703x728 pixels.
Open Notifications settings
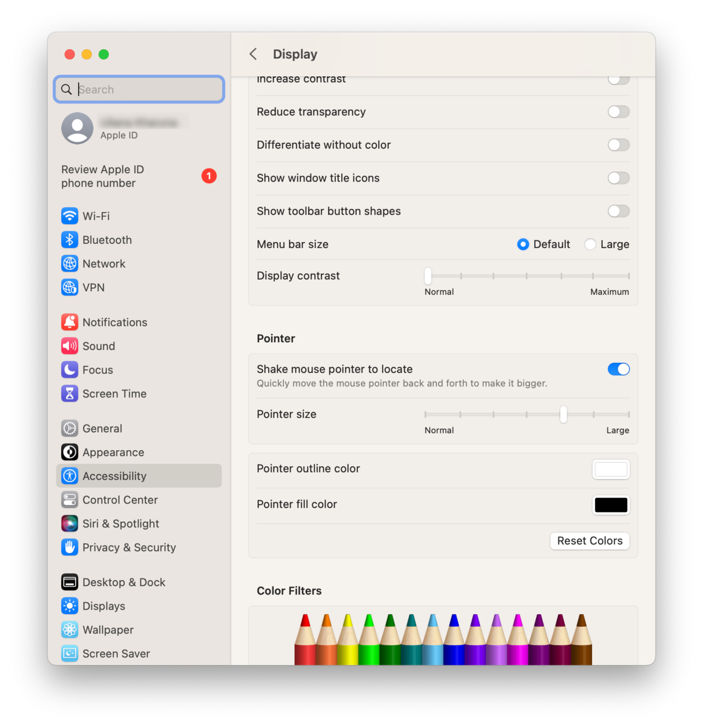69,322
